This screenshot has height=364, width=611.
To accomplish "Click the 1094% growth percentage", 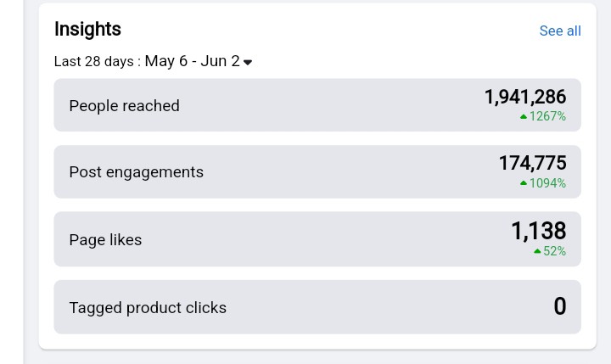I will pos(547,183).
